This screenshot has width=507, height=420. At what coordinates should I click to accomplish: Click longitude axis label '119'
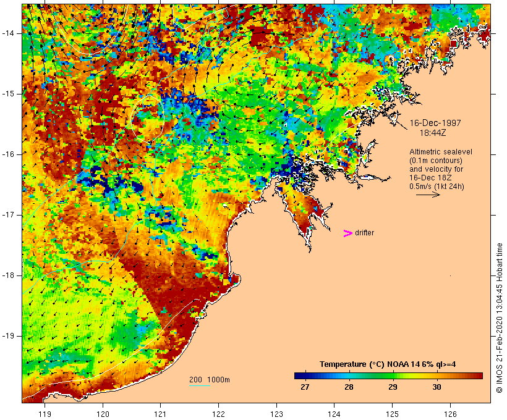pos(45,414)
